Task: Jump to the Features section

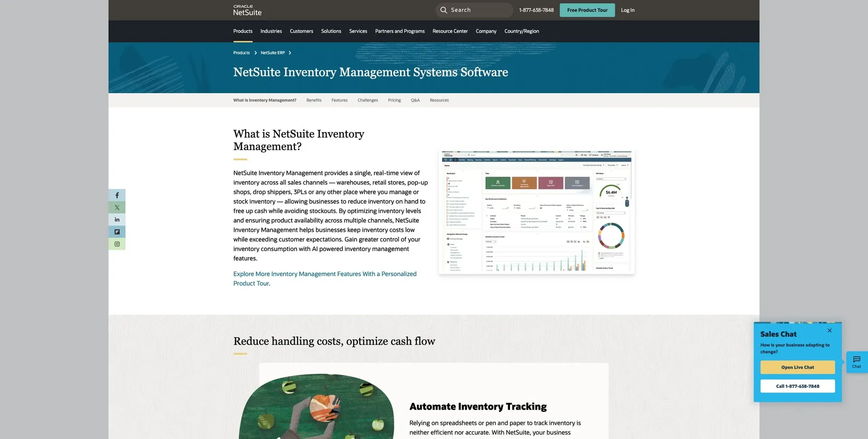Action: point(340,100)
